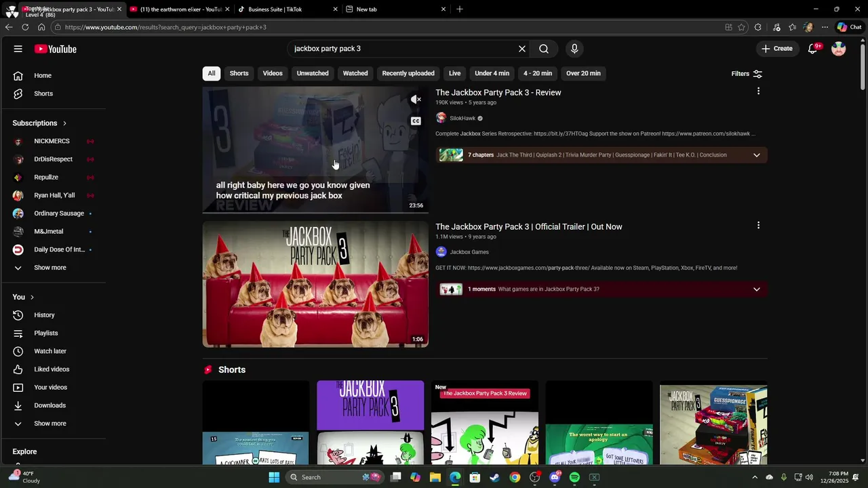Click the Edge profile picture
The image size is (868, 488).
[808, 27]
